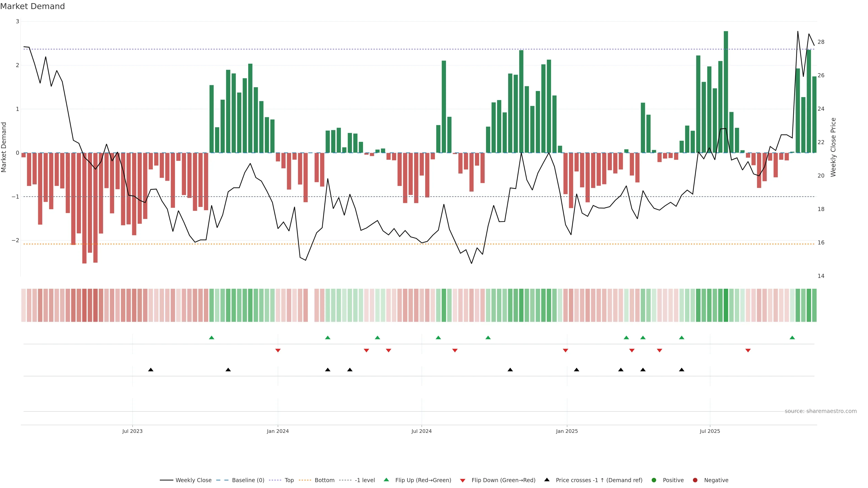Viewport: 868px width, 488px height.
Task: Click the last red Flip Down marker
Action: (748, 351)
